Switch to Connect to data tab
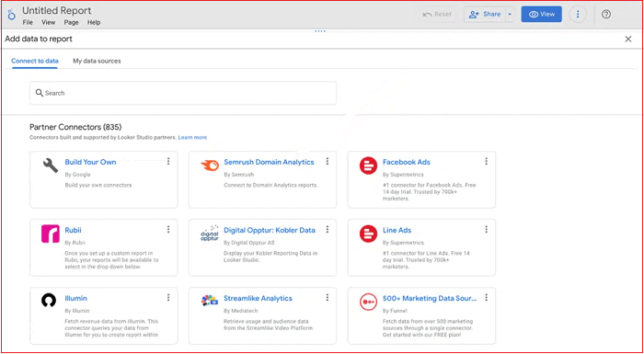 35,61
